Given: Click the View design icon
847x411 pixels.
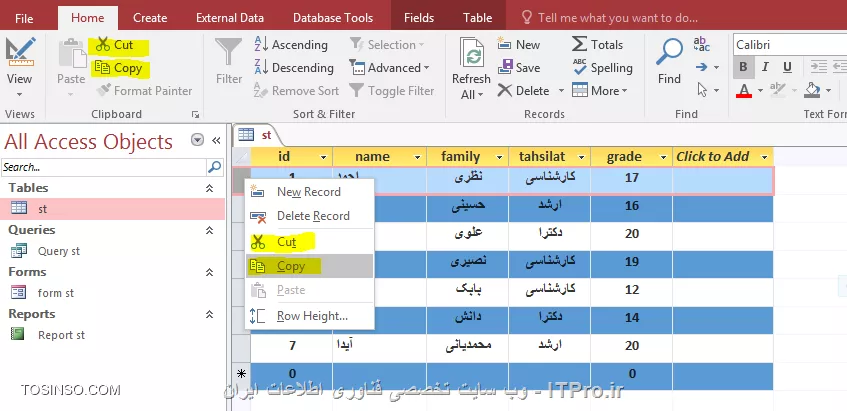Looking at the screenshot, I should pyautogui.click(x=19, y=52).
